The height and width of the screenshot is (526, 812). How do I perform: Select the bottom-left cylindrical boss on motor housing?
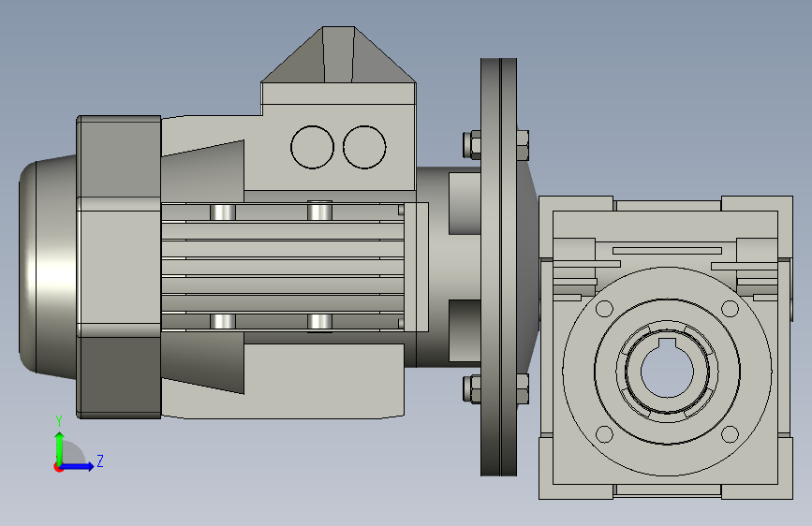[x=223, y=322]
